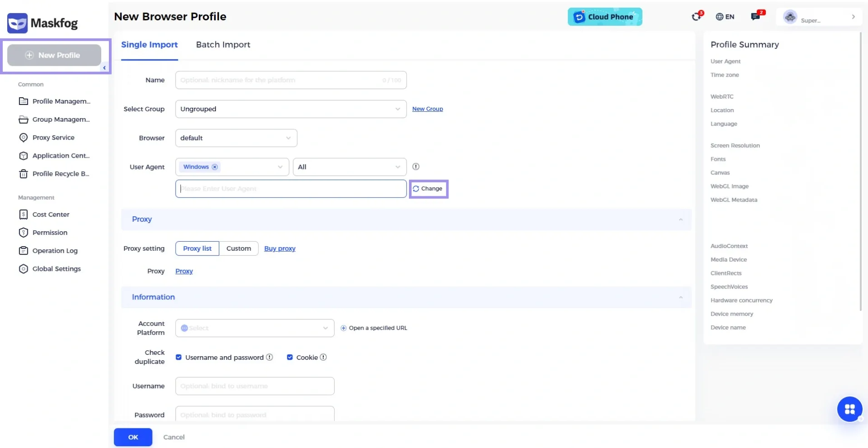The image size is (868, 448).
Task: Open the Permission management page
Action: coord(49,232)
